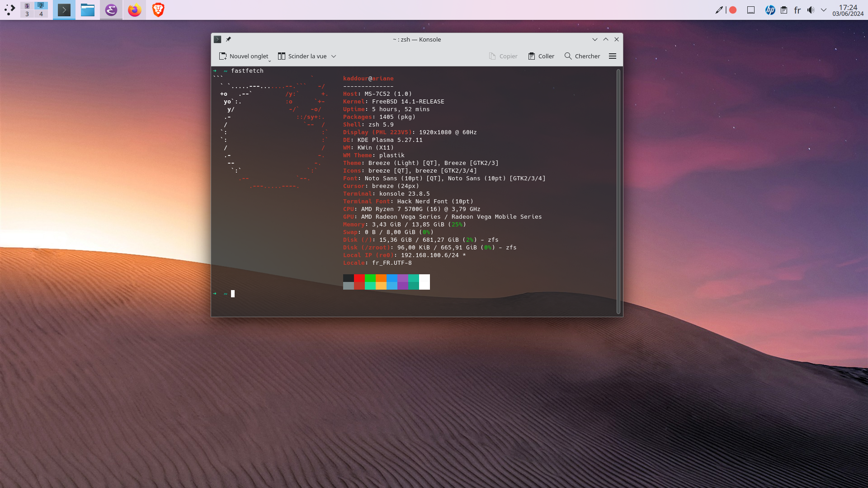
Task: Click the show desktop square widget
Action: coord(751,10)
